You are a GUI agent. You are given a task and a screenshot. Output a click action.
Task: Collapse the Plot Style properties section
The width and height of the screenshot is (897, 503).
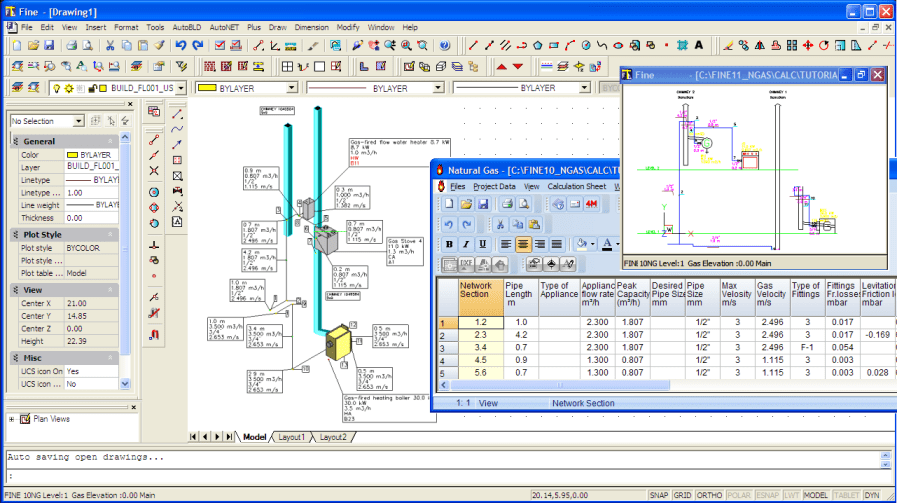point(110,235)
